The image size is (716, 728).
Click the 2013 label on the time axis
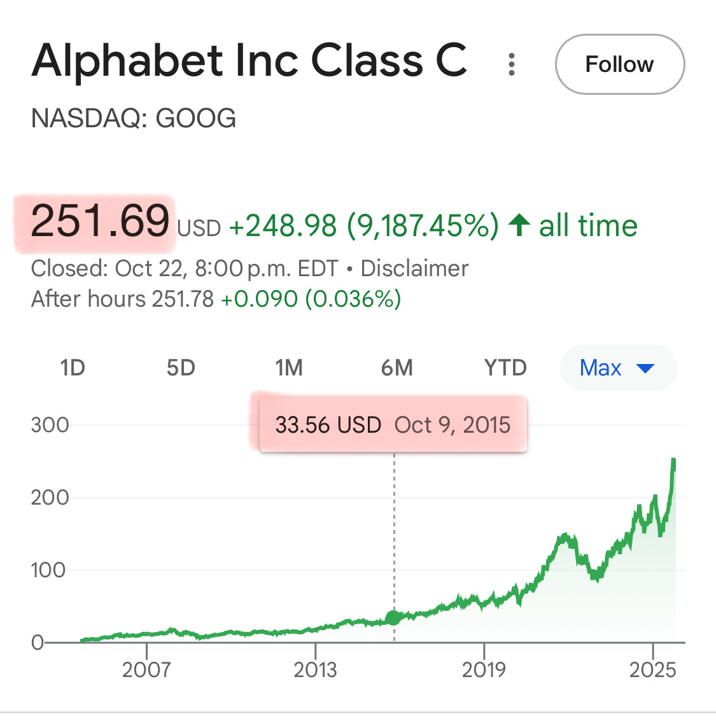(x=315, y=669)
